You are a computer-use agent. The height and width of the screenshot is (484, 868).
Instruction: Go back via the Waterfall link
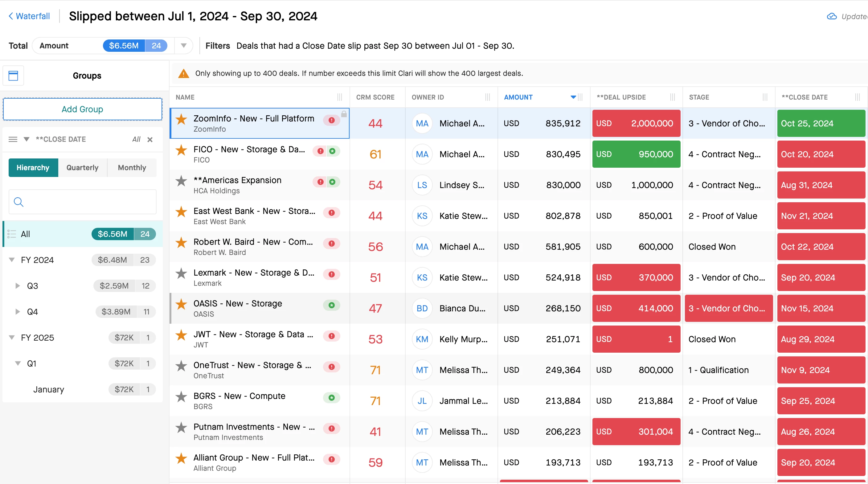coord(29,16)
